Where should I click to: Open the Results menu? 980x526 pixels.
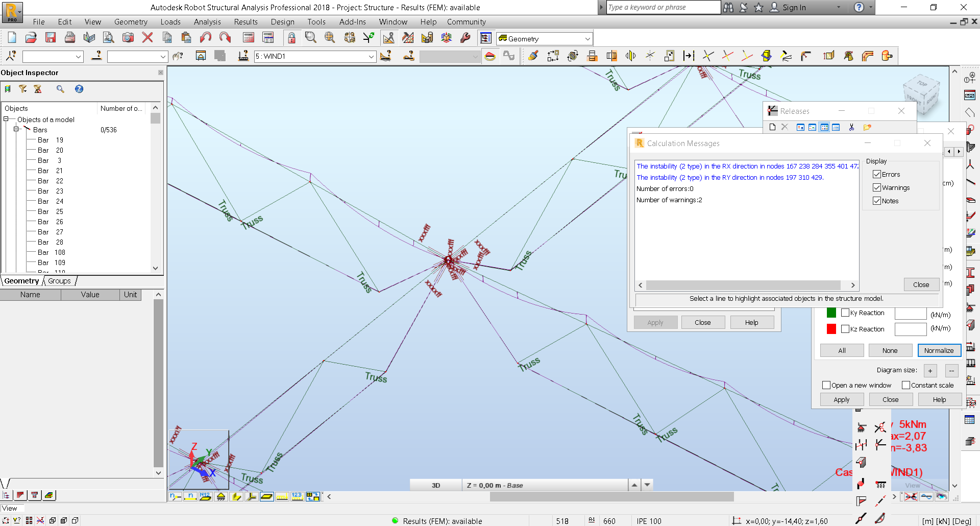click(246, 21)
